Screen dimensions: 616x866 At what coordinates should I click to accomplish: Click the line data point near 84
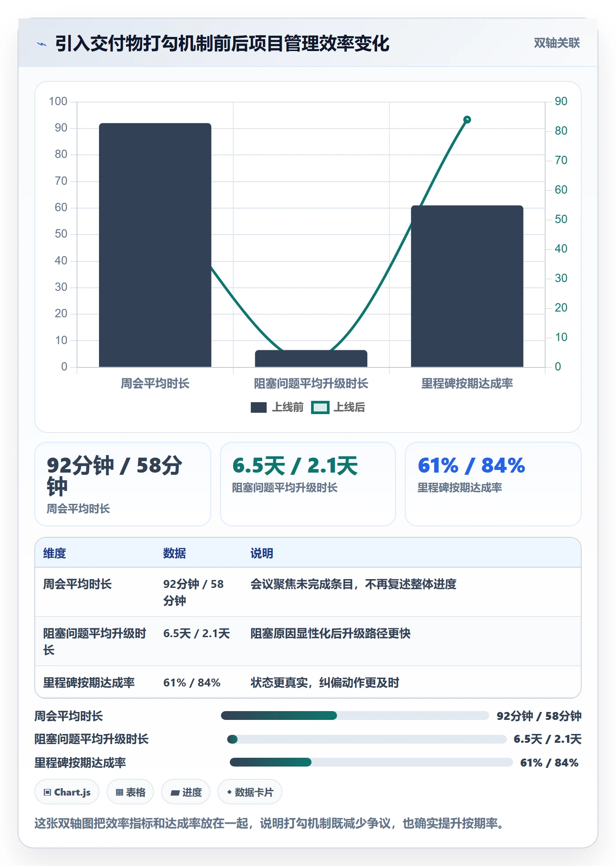pos(467,120)
